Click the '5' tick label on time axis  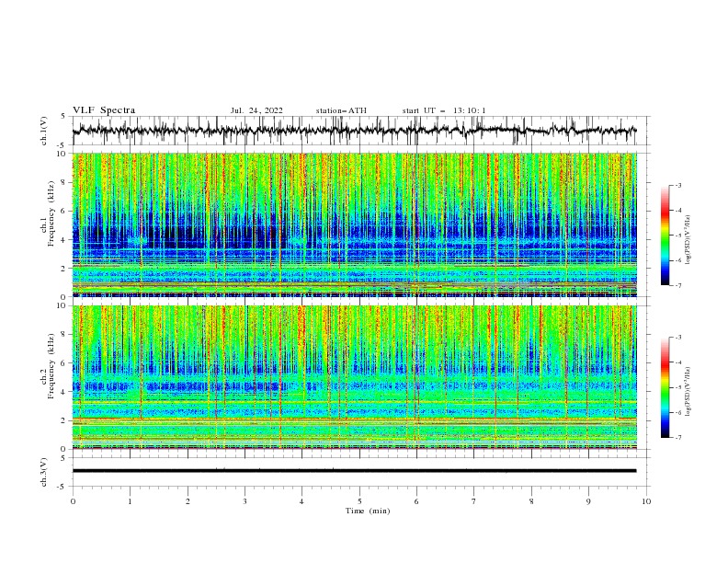click(x=359, y=501)
